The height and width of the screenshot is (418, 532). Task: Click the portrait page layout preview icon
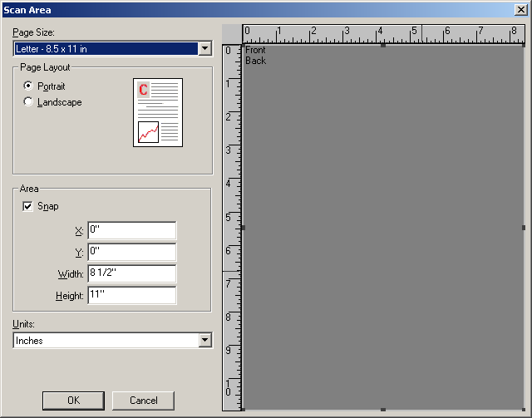(x=158, y=113)
